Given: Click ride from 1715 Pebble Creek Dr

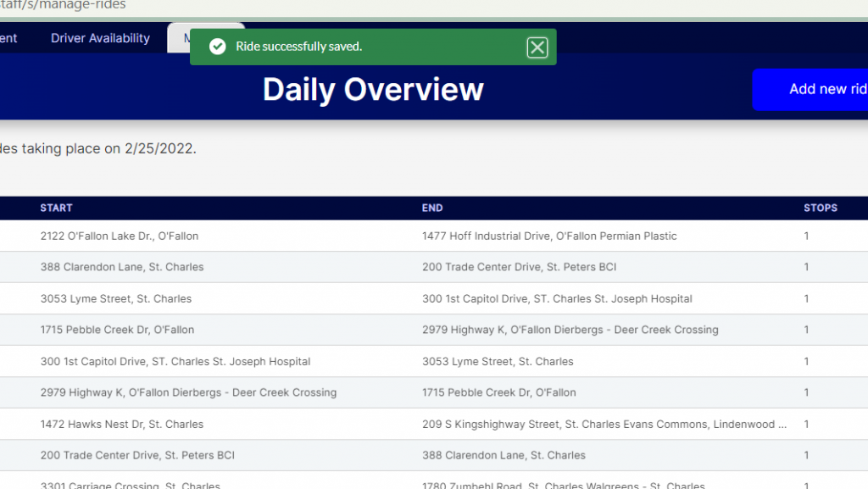Looking at the screenshot, I should pos(117,330).
